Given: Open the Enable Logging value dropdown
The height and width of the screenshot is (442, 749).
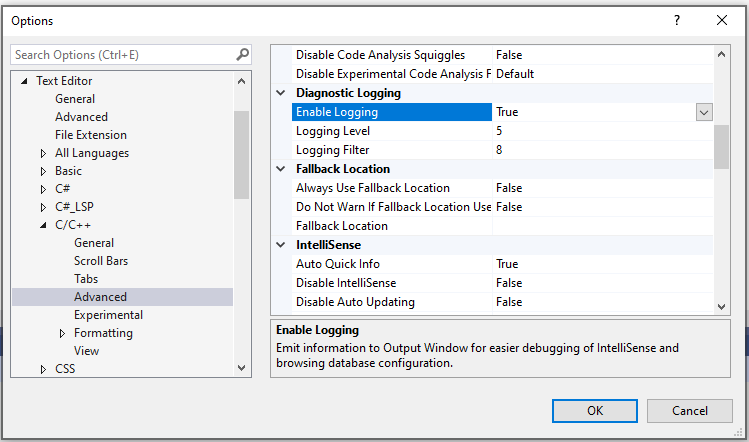Looking at the screenshot, I should 704,112.
